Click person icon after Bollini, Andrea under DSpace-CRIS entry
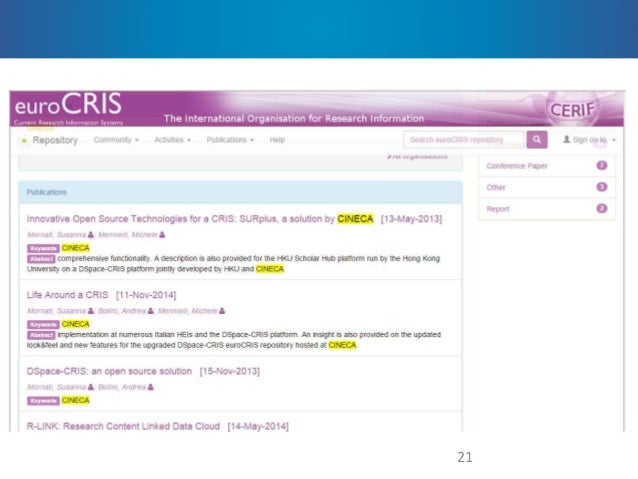This screenshot has height=479, width=638. (x=151, y=387)
